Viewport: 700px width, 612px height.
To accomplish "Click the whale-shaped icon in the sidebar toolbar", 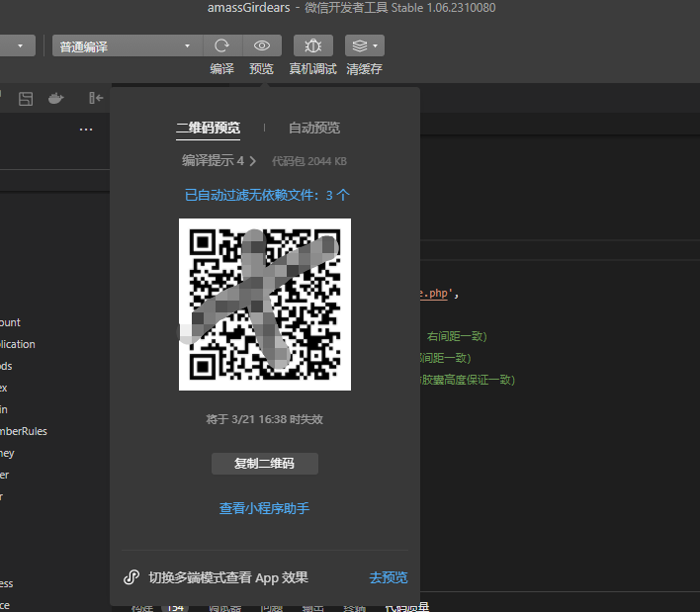I will coord(55,99).
